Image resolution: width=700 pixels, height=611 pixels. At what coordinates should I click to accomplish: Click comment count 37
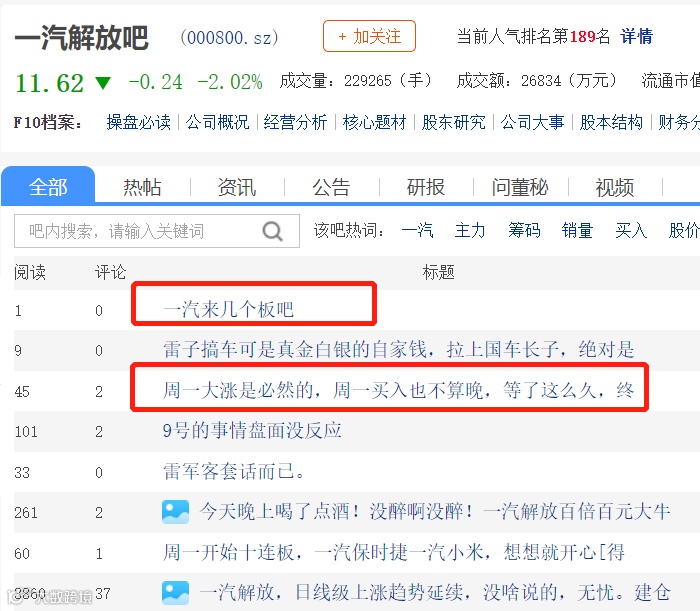point(103,594)
